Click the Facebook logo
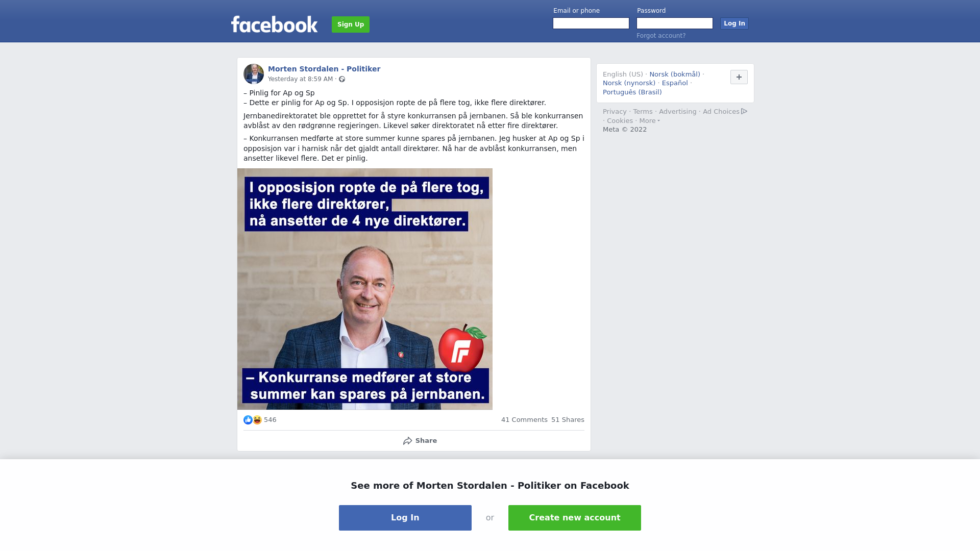Image resolution: width=980 pixels, height=551 pixels. (274, 24)
